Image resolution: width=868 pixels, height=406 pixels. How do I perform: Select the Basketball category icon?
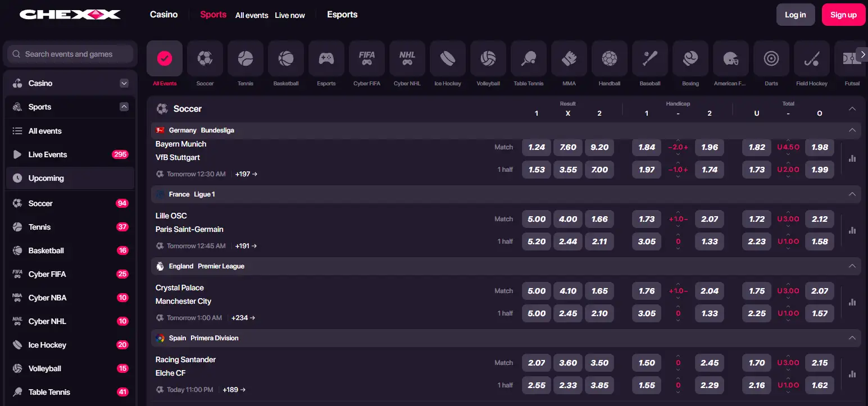click(x=286, y=58)
